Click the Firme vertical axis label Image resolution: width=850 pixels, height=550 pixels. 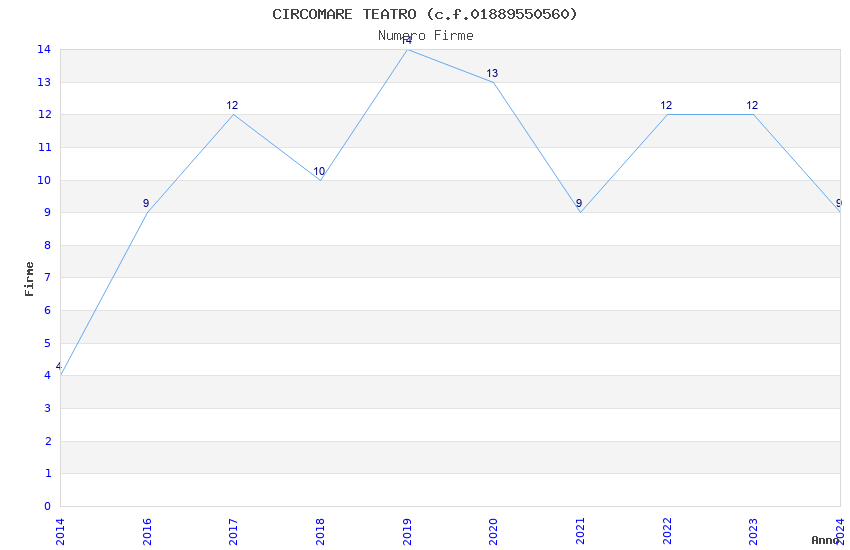point(29,279)
